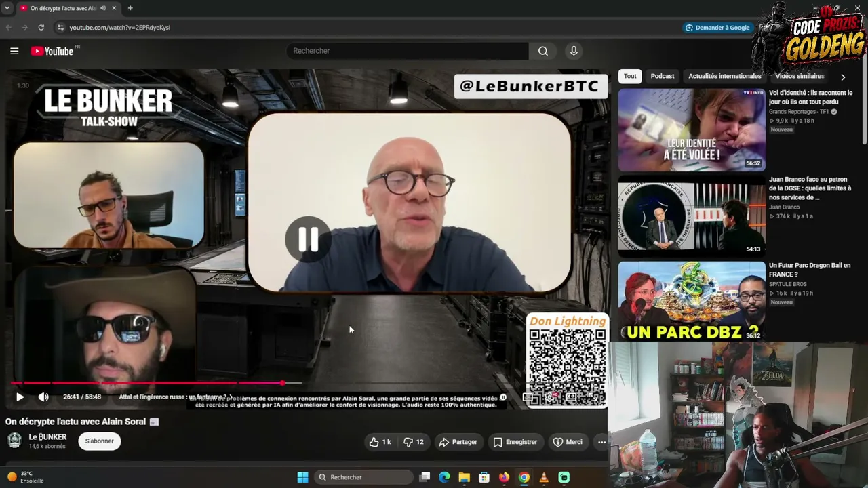Click the Demander à Google button
This screenshot has width=868, height=488.
pyautogui.click(x=717, y=27)
